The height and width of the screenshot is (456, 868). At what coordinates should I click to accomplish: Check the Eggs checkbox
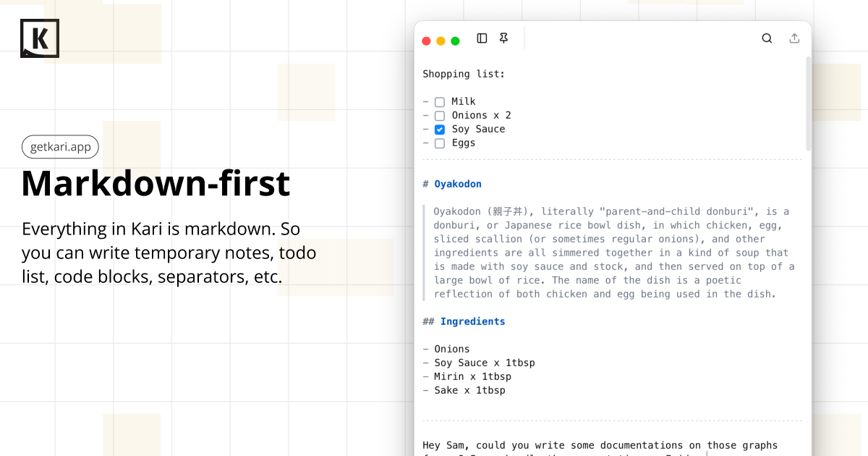[439, 143]
